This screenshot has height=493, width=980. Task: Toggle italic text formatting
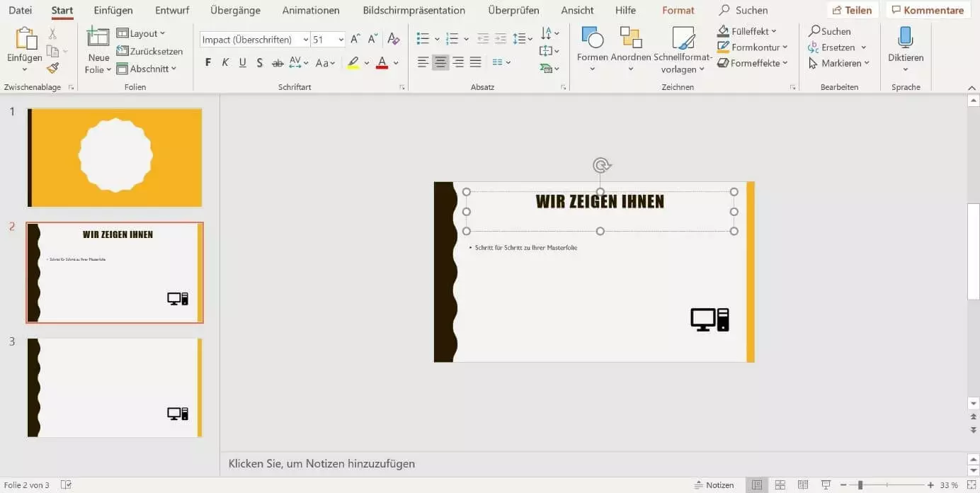225,63
